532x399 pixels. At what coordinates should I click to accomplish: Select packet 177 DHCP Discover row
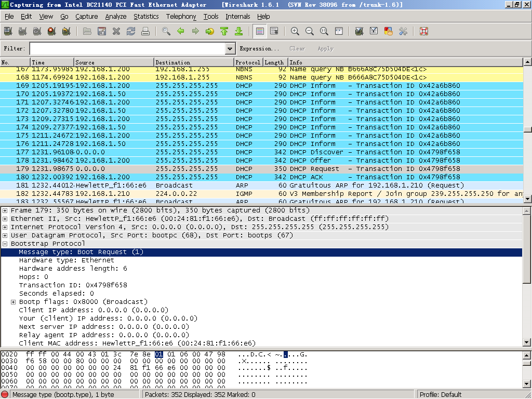tap(261, 152)
